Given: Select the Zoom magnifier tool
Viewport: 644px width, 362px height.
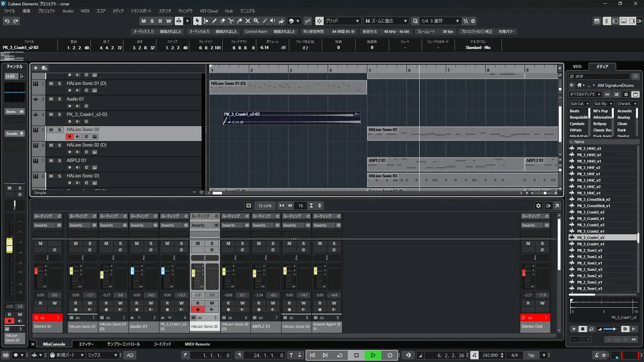Looking at the screenshot, I should point(256,21).
